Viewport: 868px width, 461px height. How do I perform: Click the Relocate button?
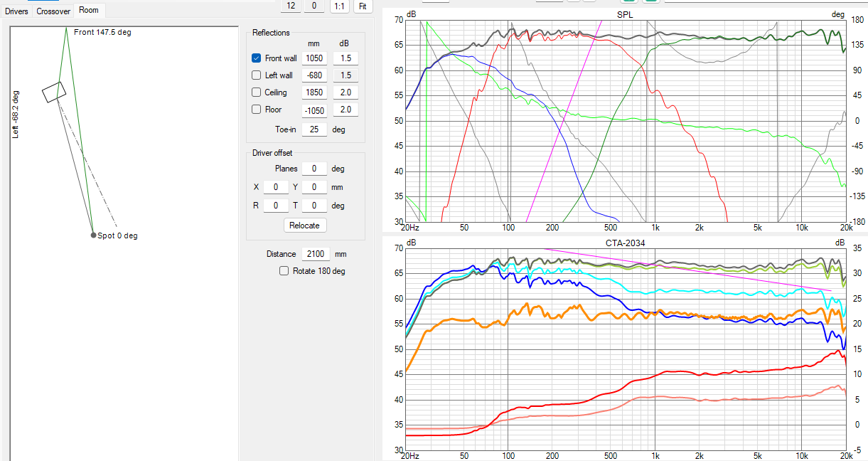click(x=304, y=225)
